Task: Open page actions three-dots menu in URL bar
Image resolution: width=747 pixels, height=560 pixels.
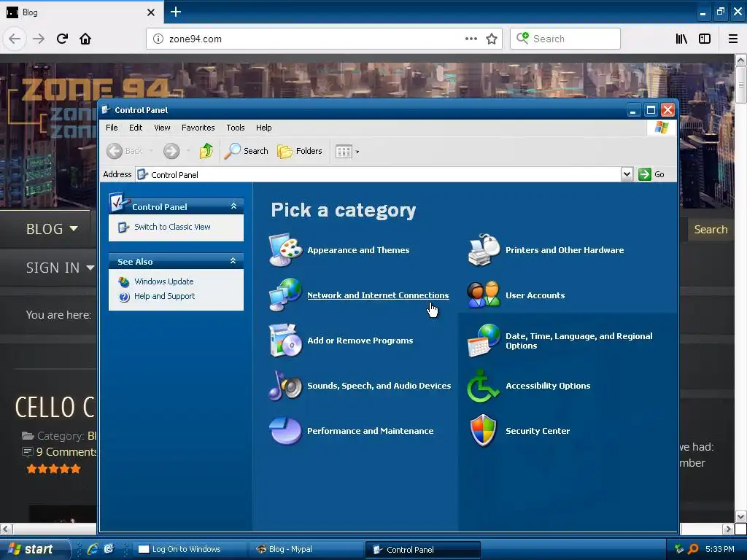Action: [471, 39]
